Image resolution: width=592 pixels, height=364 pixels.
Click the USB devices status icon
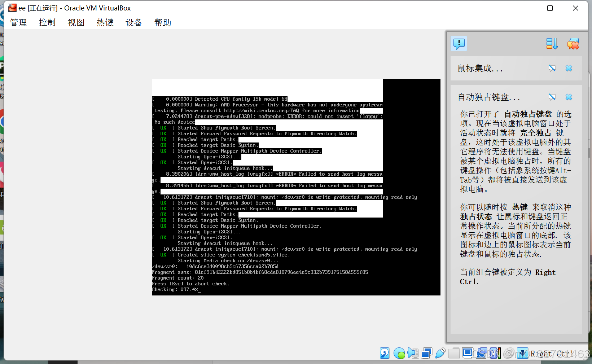coord(440,353)
